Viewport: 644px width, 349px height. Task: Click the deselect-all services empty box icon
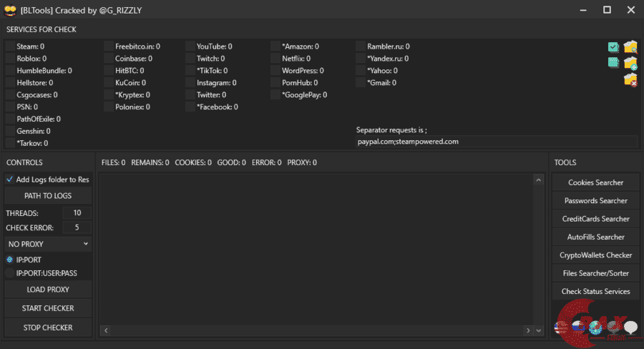[613, 62]
